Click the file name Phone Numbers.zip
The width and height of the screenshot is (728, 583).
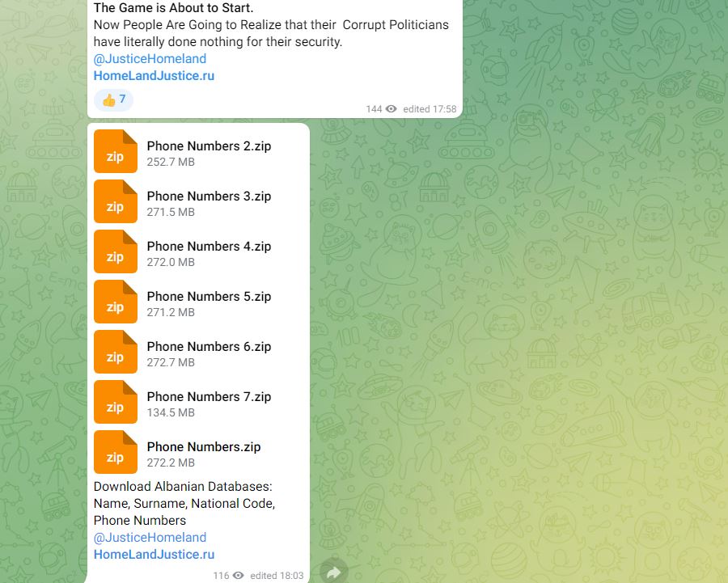tap(204, 447)
